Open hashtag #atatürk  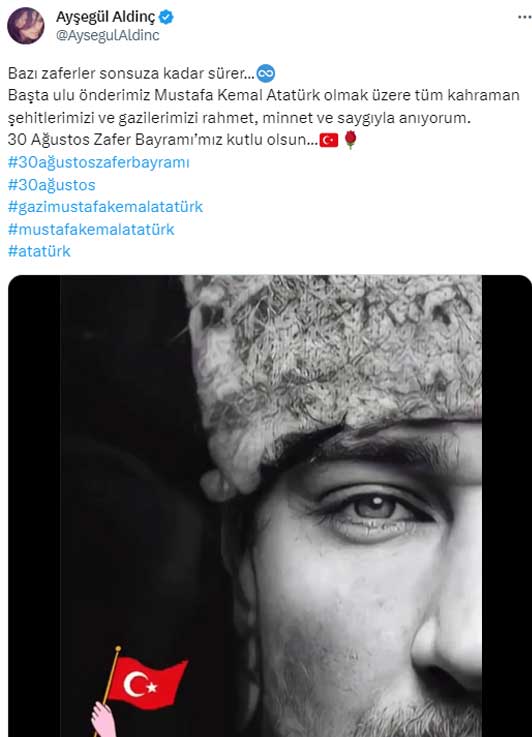click(x=39, y=251)
